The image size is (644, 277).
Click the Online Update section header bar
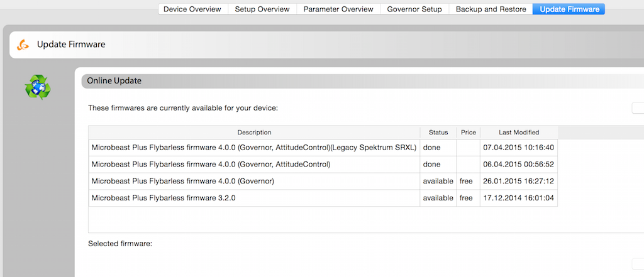[x=362, y=81]
